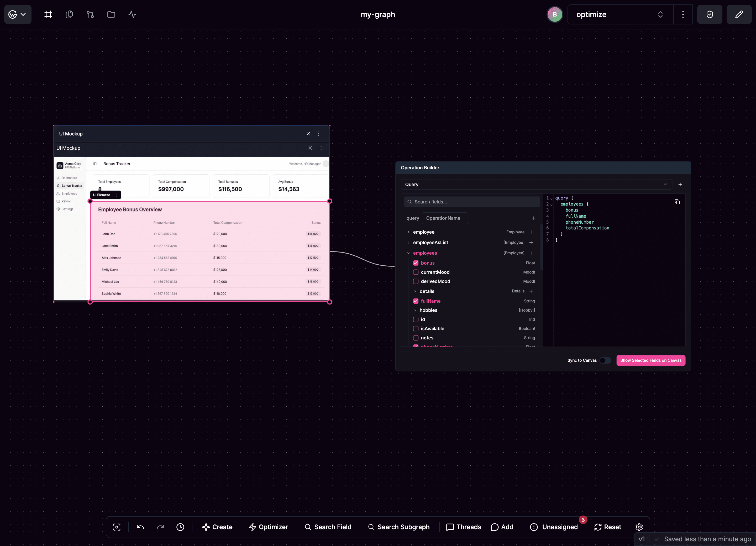Click the activity pulse icon in top toolbar
Image resolution: width=756 pixels, height=546 pixels.
[132, 14]
